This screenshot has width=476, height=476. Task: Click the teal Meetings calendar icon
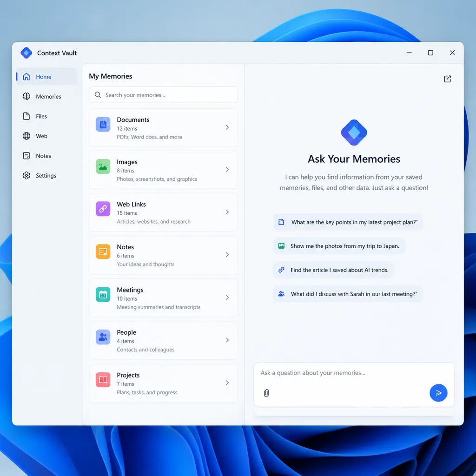click(x=103, y=294)
